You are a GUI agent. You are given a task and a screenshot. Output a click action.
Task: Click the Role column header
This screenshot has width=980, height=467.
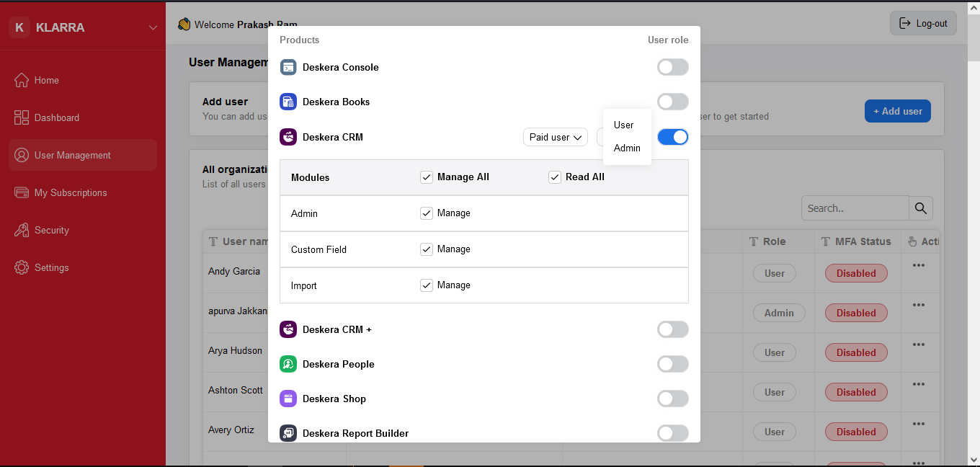click(775, 241)
